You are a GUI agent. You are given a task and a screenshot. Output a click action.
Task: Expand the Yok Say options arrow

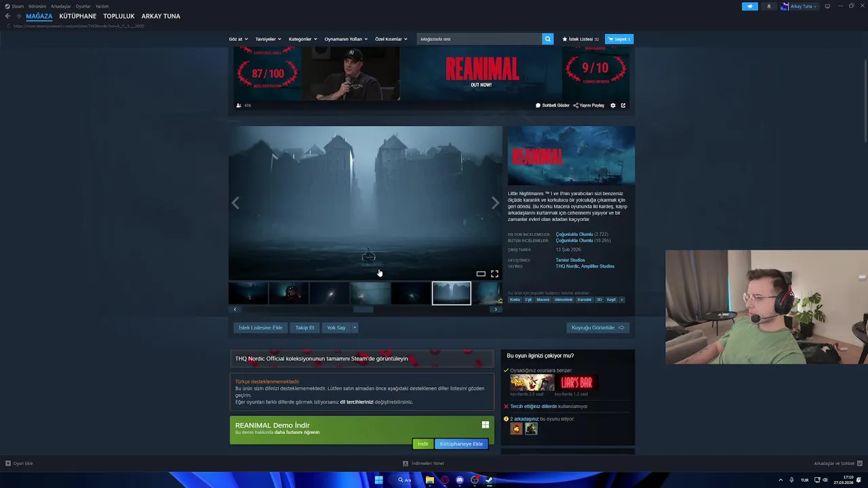(x=354, y=327)
